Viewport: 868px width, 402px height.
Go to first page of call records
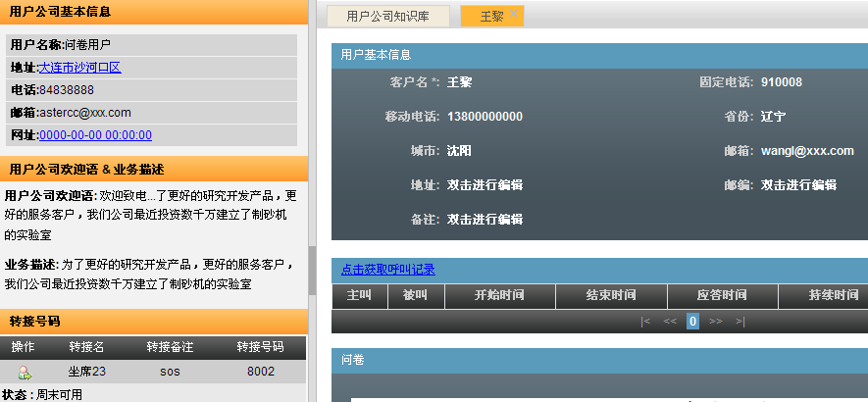(644, 321)
